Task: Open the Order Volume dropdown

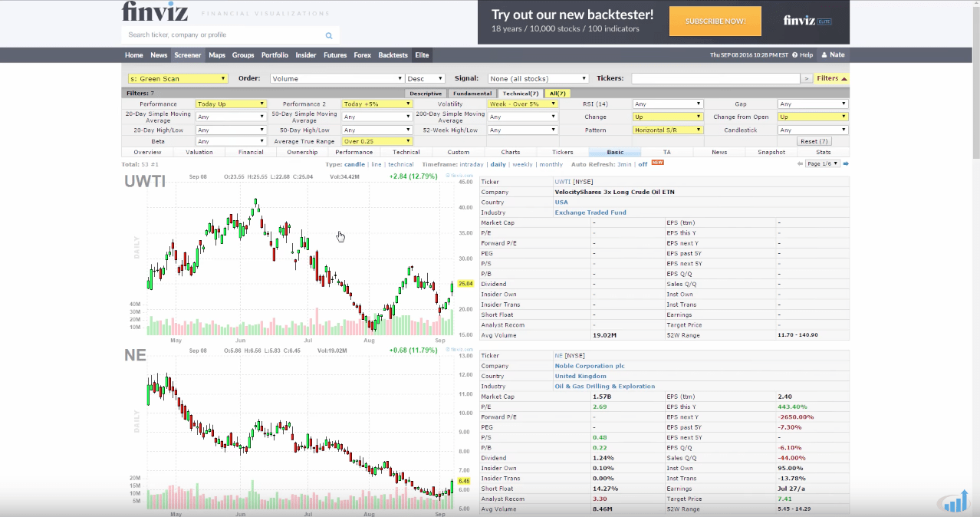Action: tap(337, 78)
